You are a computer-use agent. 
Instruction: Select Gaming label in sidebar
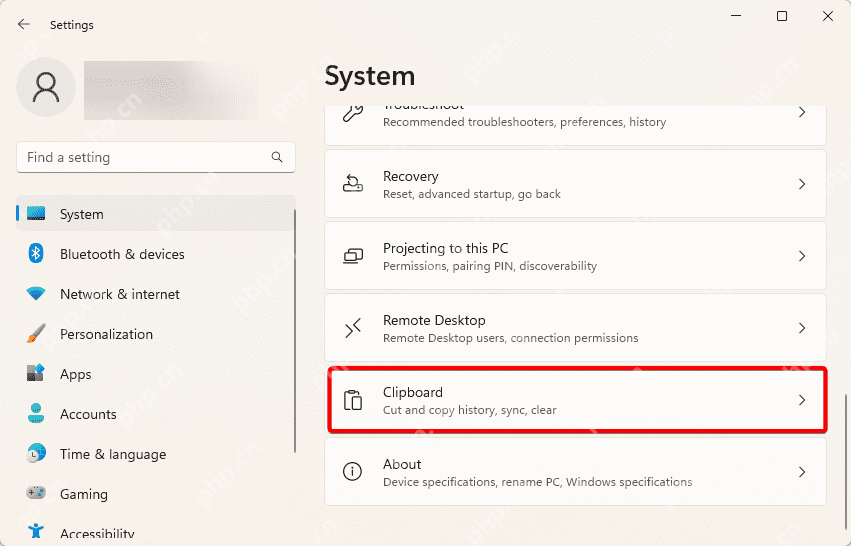pos(84,494)
